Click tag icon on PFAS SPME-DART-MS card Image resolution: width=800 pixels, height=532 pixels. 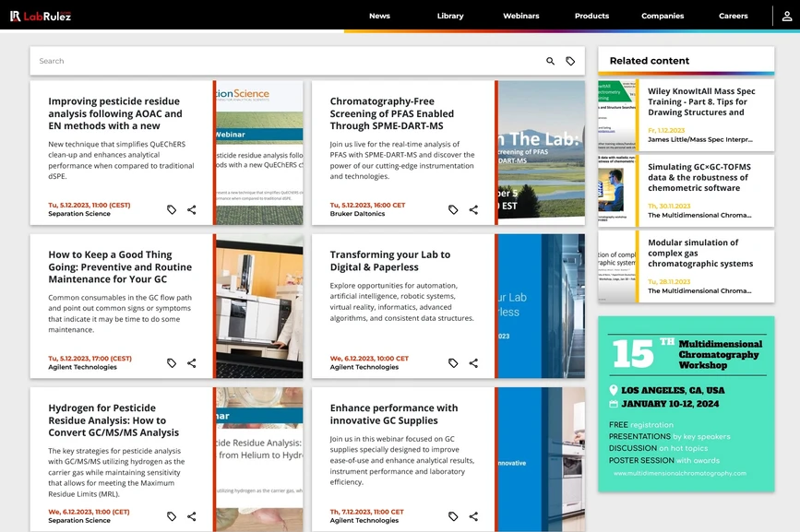pos(453,209)
